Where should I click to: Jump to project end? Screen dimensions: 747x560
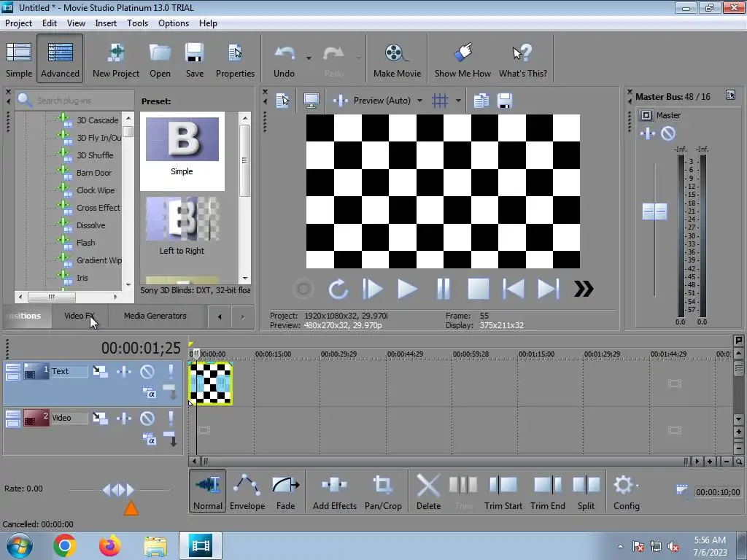549,289
